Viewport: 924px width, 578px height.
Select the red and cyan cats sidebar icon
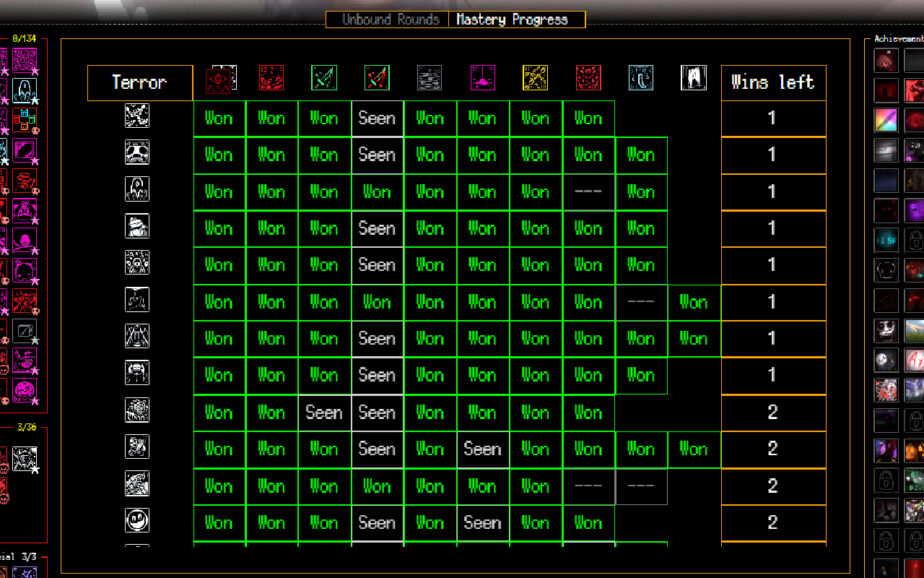tap(25, 121)
